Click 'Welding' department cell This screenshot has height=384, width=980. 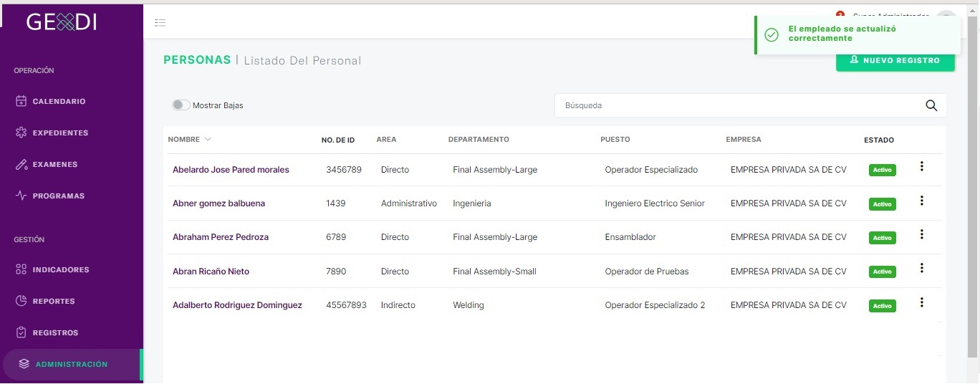pyautogui.click(x=469, y=305)
